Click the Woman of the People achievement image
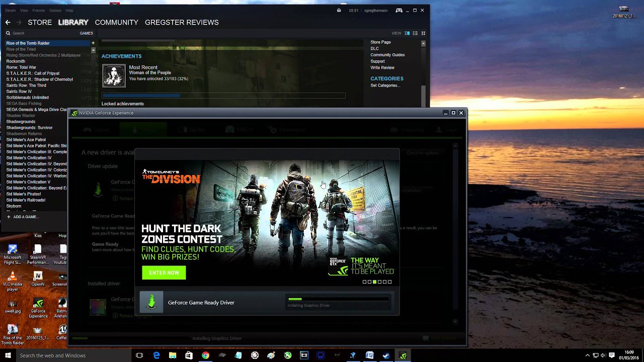This screenshot has width=644, height=362. [114, 75]
